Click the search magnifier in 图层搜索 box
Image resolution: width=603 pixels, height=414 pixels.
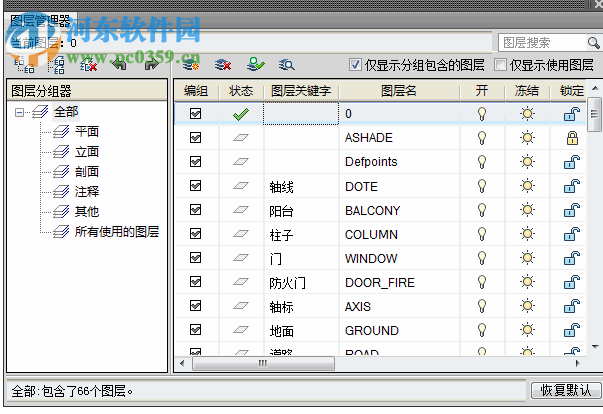tap(593, 43)
